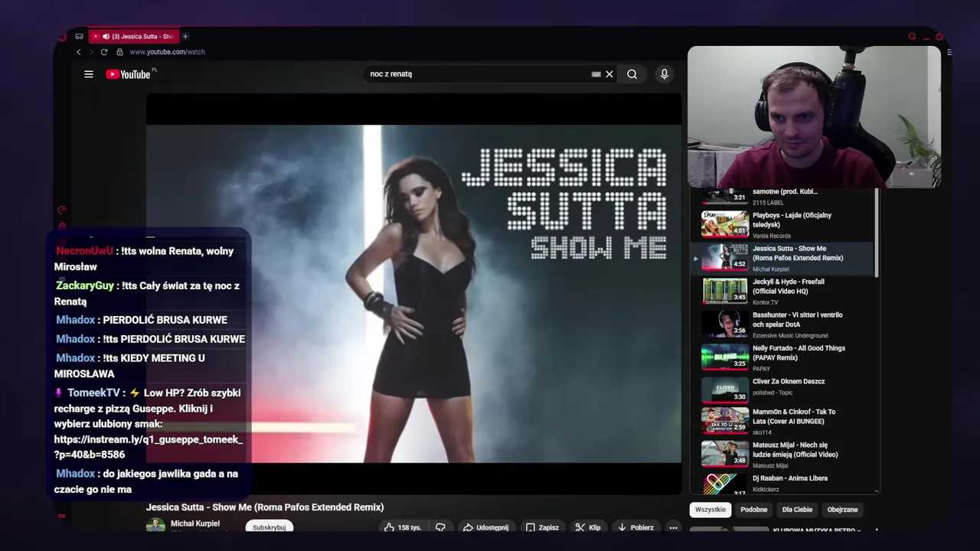This screenshot has height=551, width=980.
Task: Click the browser forward arrow
Action: click(91, 52)
